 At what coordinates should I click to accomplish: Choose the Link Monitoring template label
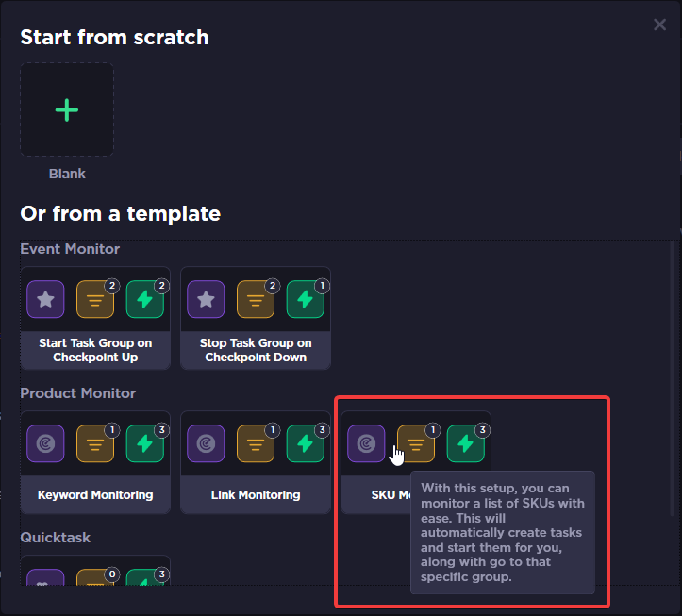(256, 494)
